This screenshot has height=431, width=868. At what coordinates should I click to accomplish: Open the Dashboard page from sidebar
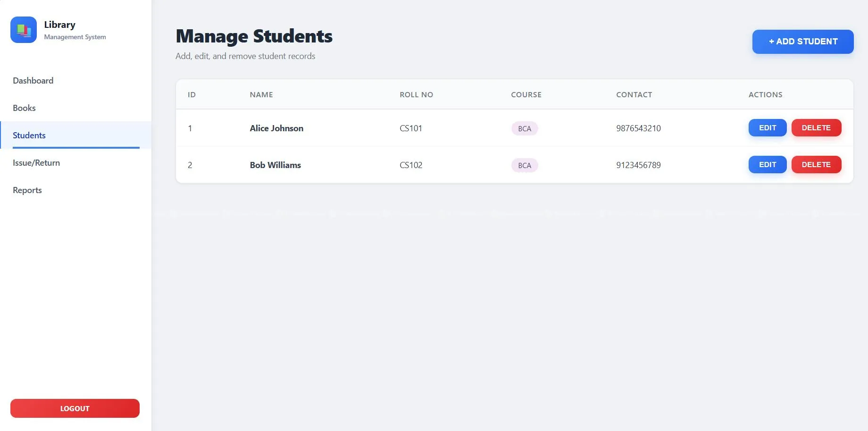click(x=33, y=81)
